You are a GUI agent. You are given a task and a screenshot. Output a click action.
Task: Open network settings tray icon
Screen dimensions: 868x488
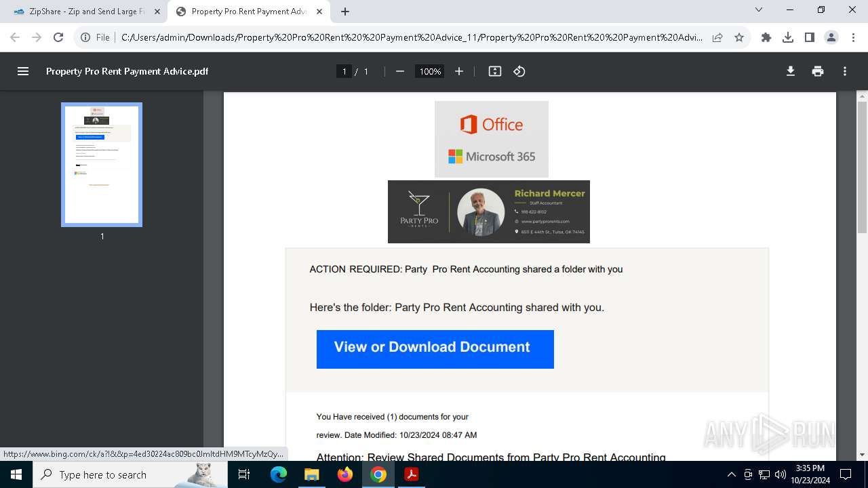tap(764, 474)
